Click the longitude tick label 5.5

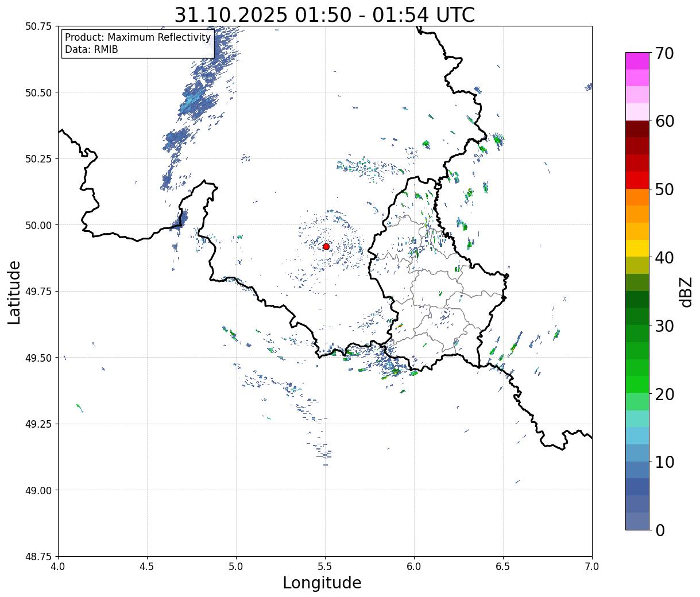325,567
